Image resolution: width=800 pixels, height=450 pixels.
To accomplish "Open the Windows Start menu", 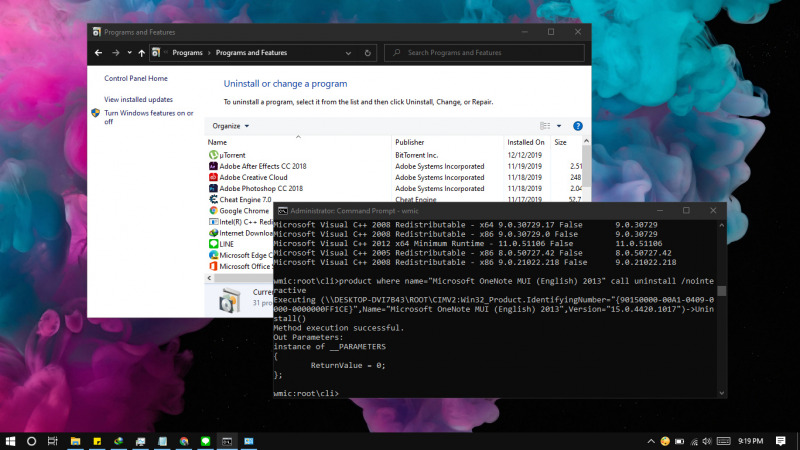I will click(10, 441).
